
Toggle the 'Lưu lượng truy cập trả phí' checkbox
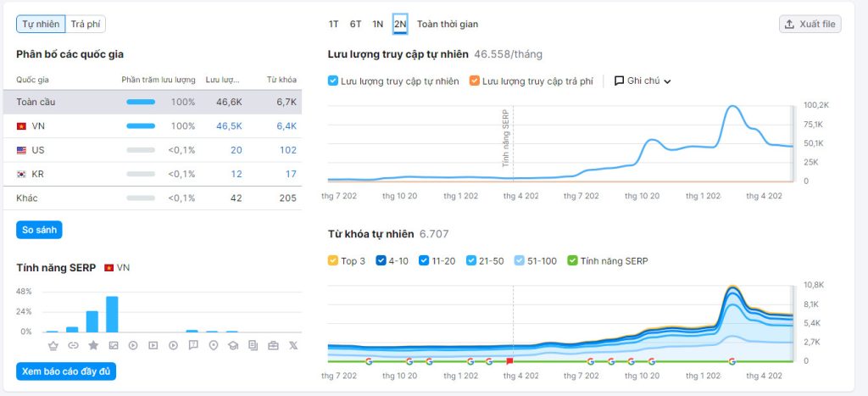tap(475, 81)
